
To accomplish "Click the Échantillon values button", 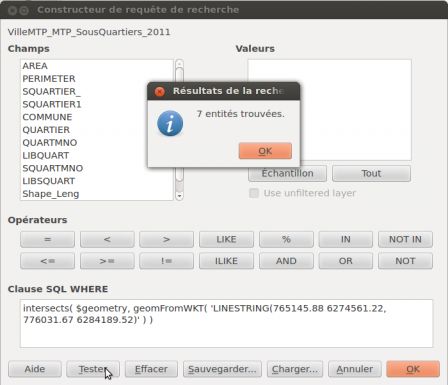I will (x=287, y=173).
